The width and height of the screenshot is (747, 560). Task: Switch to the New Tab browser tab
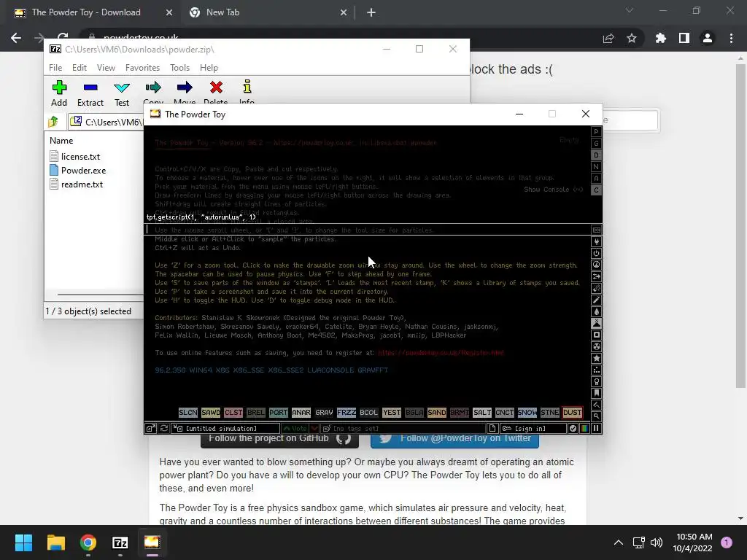pos(267,12)
